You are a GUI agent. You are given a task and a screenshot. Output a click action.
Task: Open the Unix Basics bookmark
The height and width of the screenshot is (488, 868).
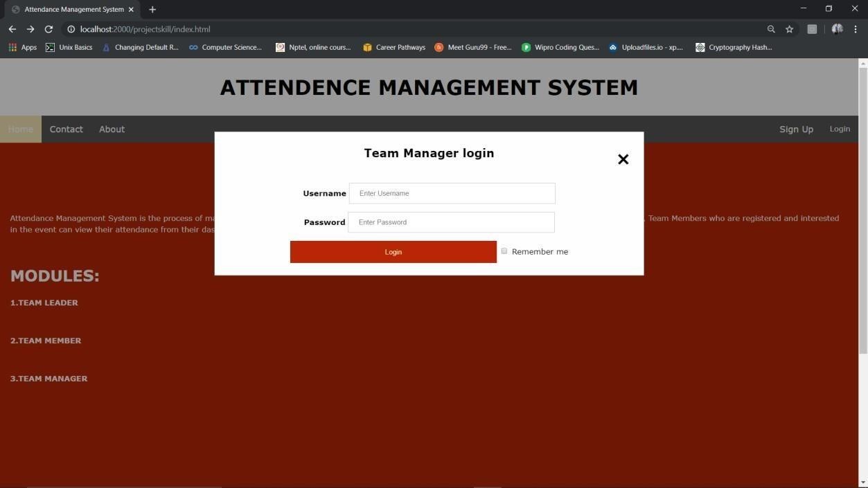point(69,48)
